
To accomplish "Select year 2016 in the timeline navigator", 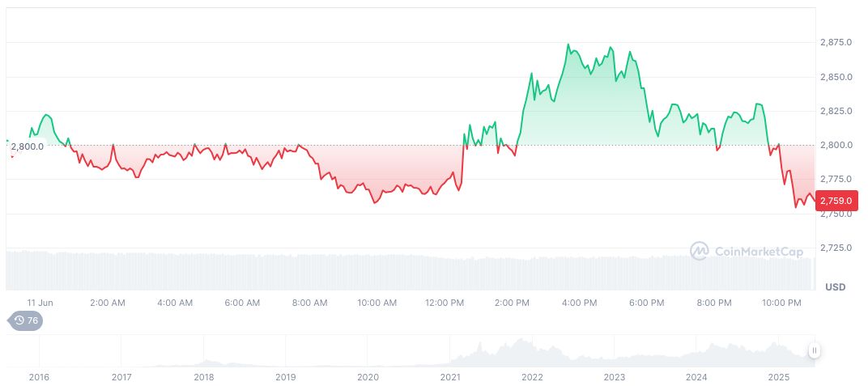I will tap(39, 377).
